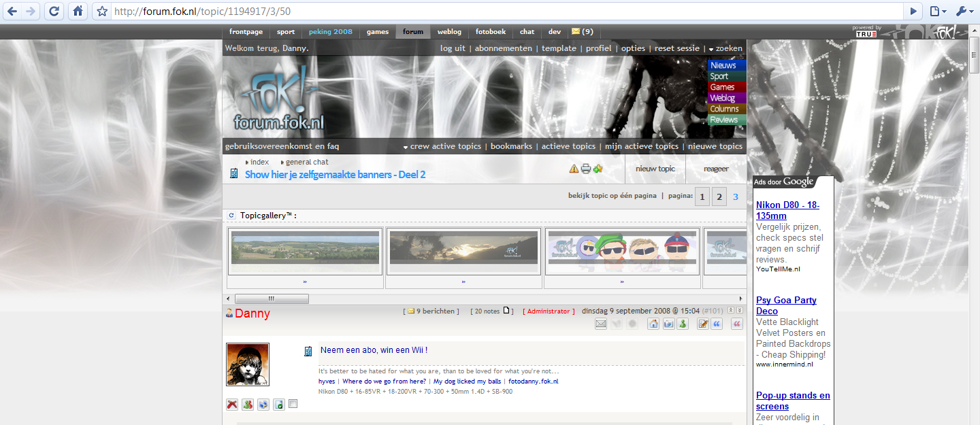Click the general chat breadcrumb
This screenshot has height=425, width=980.
307,162
